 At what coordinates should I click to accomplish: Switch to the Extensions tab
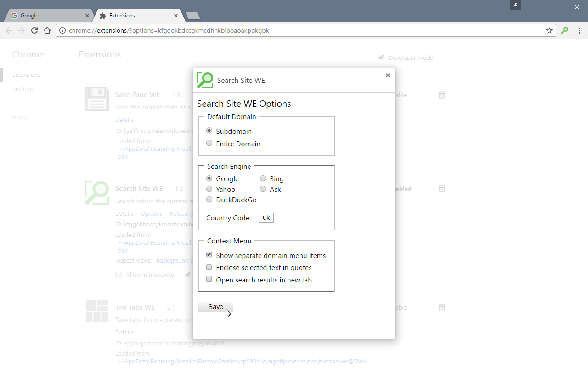(x=138, y=15)
